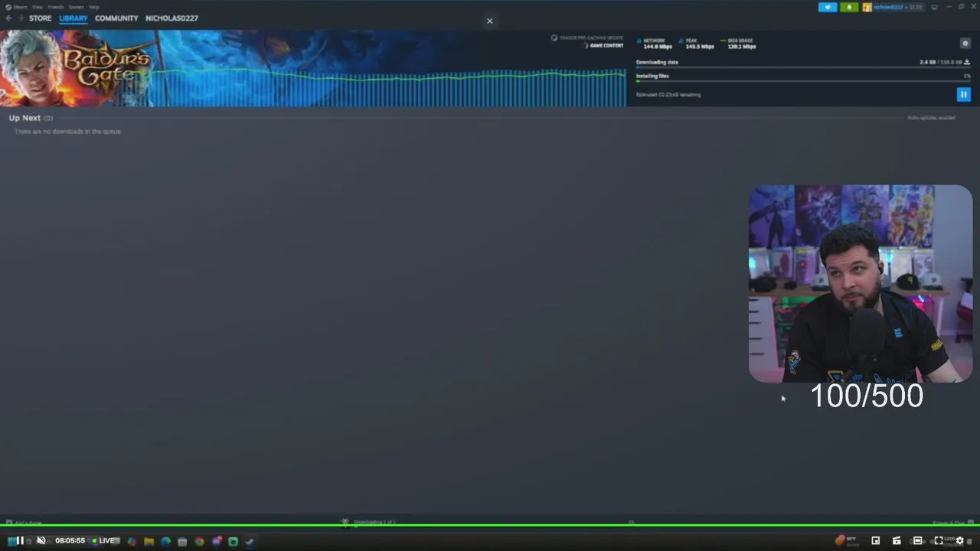
Task: Click the download size icon beside 2.4 GB
Action: (x=967, y=62)
